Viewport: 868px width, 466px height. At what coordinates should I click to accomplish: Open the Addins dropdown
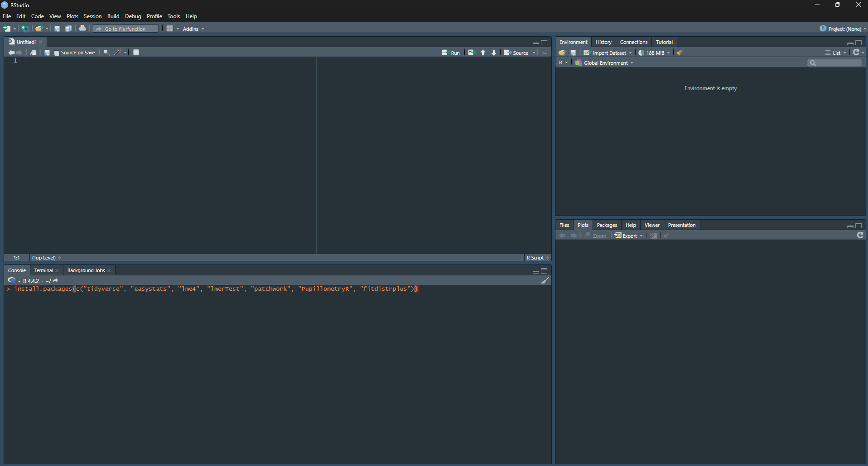click(x=193, y=29)
